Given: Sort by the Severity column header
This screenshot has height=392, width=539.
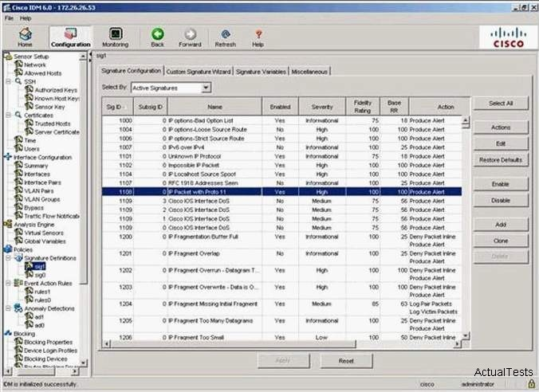Looking at the screenshot, I should point(322,107).
